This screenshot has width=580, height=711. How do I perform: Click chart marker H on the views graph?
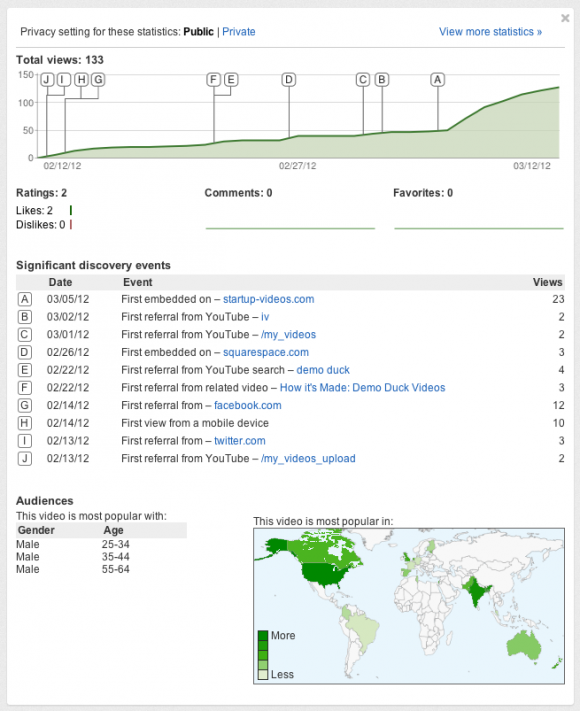point(81,80)
